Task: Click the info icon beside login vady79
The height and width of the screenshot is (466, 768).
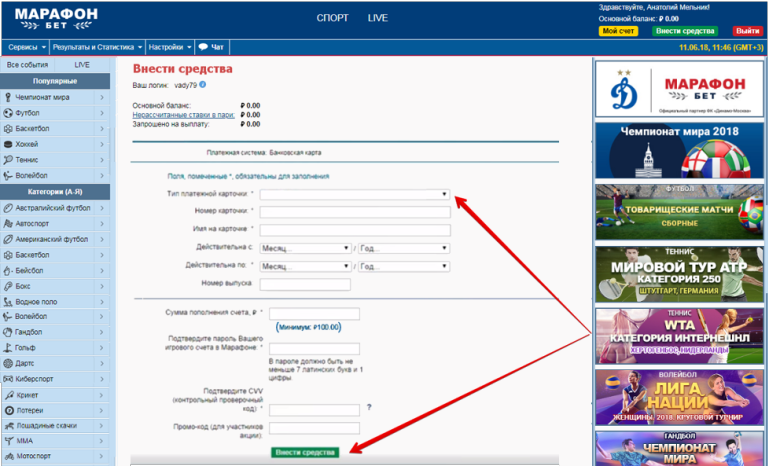Action: click(x=202, y=84)
